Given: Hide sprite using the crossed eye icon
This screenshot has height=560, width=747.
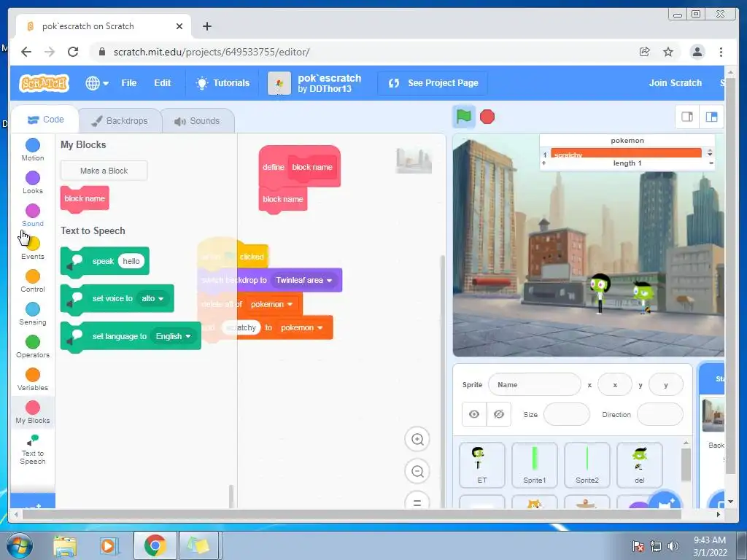Looking at the screenshot, I should (x=499, y=414).
